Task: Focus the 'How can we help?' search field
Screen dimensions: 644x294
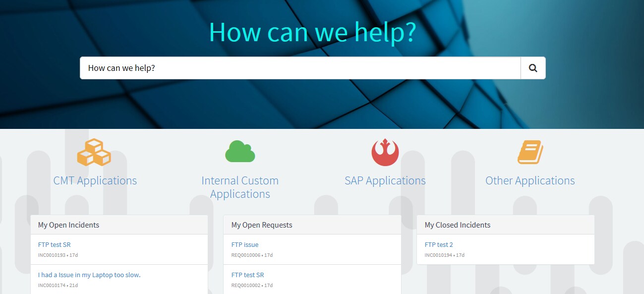Action: pyautogui.click(x=300, y=68)
